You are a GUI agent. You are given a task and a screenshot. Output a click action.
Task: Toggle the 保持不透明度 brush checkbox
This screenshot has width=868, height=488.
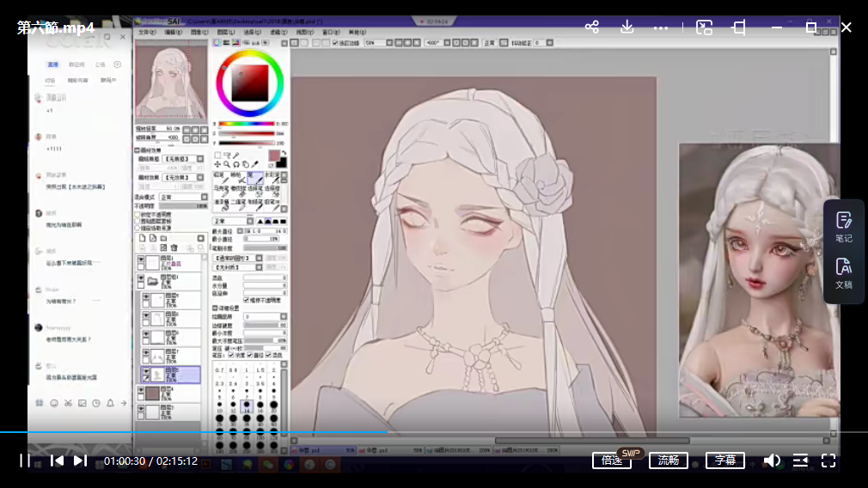pos(247,301)
